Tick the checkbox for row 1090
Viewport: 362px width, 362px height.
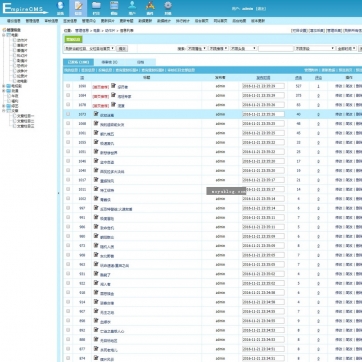68,86
